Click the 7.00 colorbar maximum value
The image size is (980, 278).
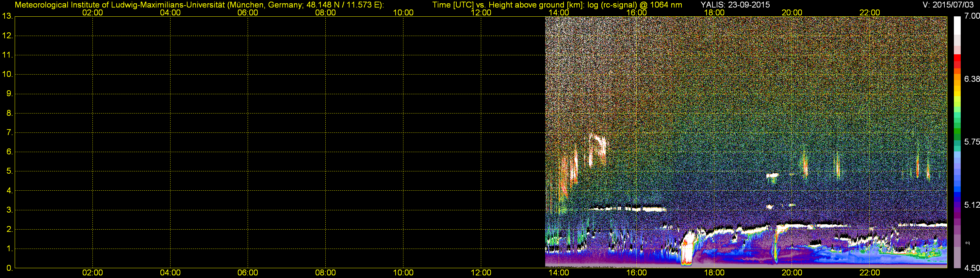tap(972, 16)
